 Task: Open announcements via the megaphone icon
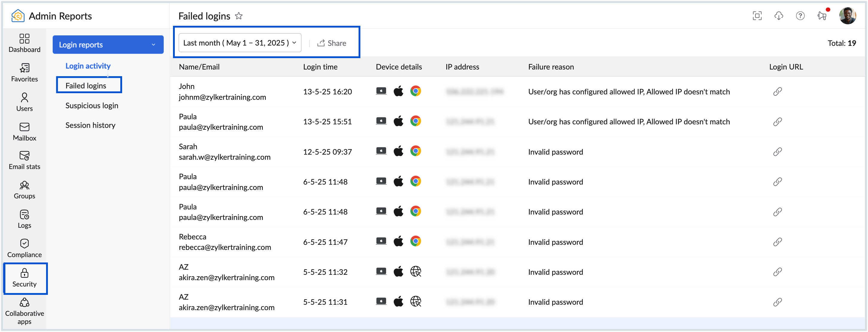tap(822, 16)
